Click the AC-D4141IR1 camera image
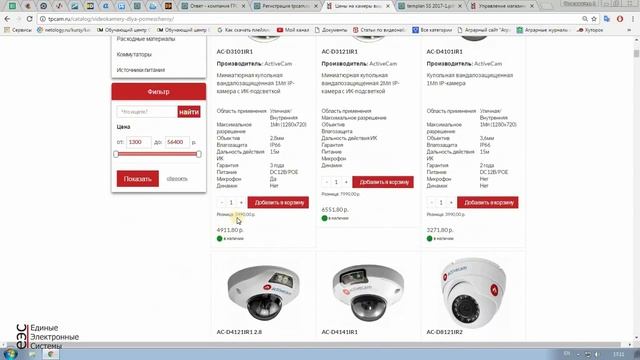Viewport: 640px width, 360px height. 368,292
